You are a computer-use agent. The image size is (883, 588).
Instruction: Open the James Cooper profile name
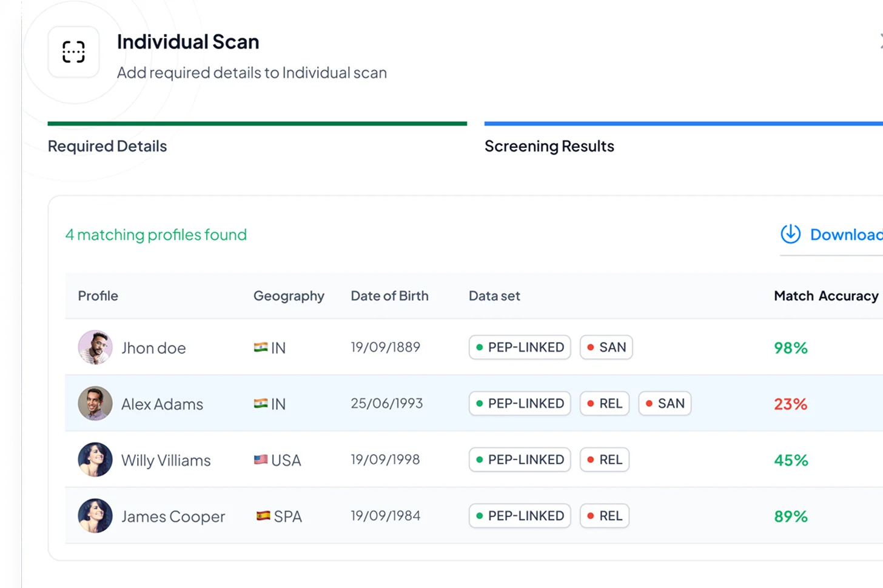(173, 516)
